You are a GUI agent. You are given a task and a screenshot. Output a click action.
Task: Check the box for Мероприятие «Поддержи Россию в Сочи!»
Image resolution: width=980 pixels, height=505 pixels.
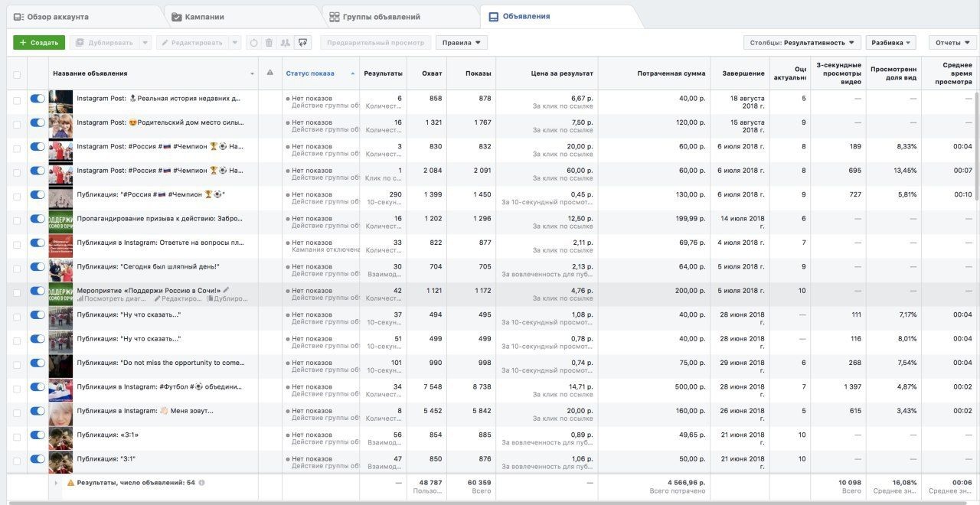pos(17,292)
